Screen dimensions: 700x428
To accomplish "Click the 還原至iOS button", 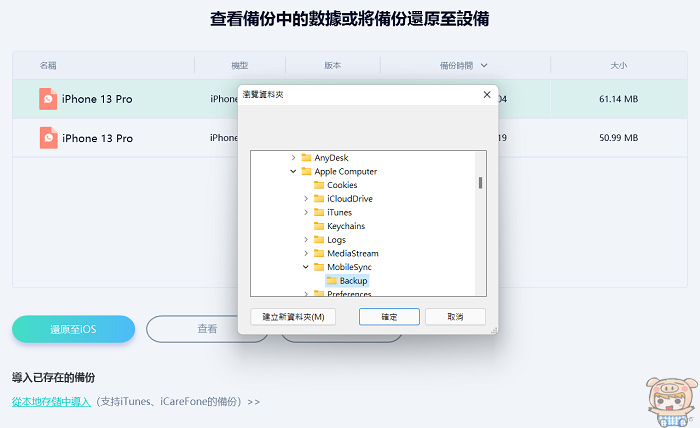I will tap(73, 329).
